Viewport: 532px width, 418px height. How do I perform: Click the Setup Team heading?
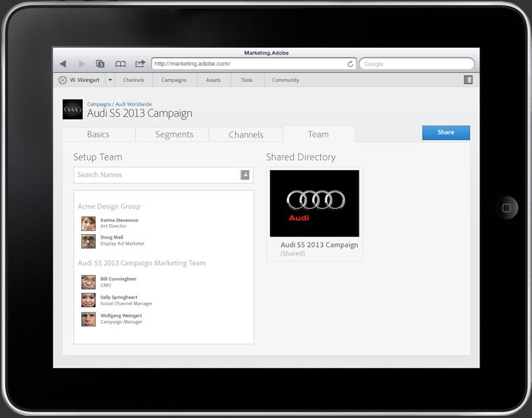point(98,157)
